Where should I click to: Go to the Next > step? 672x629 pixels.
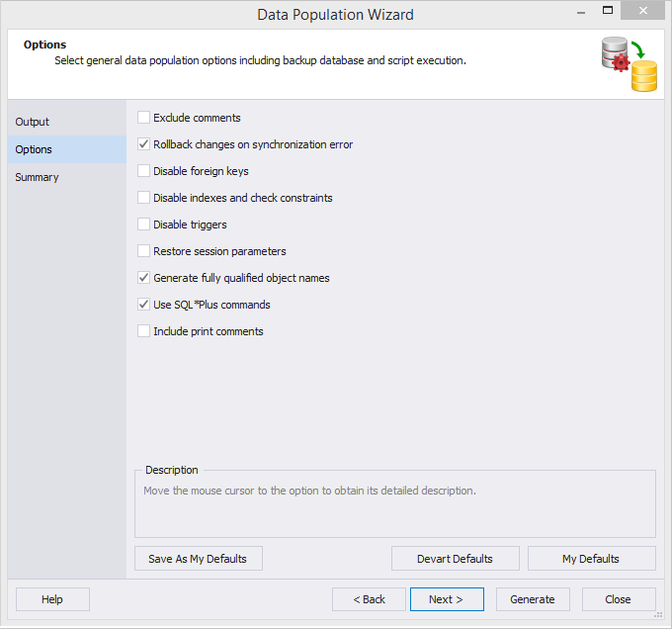coord(447,599)
